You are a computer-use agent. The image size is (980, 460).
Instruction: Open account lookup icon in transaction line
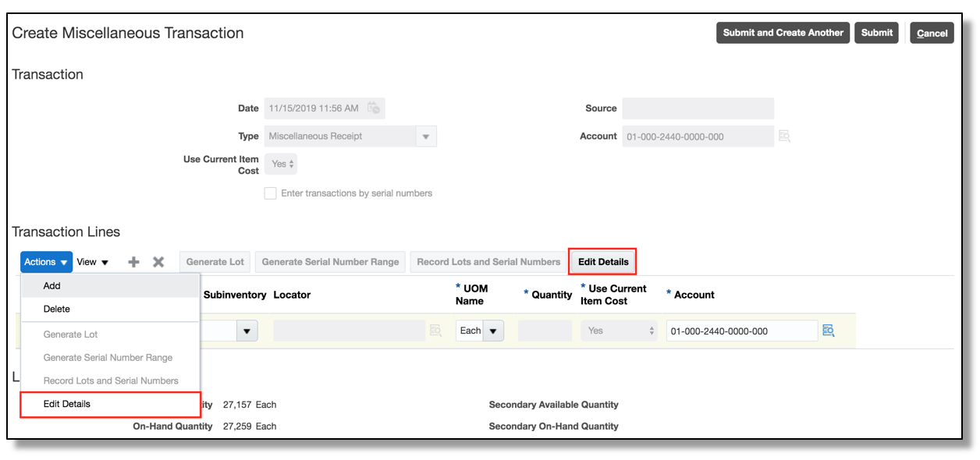(829, 331)
